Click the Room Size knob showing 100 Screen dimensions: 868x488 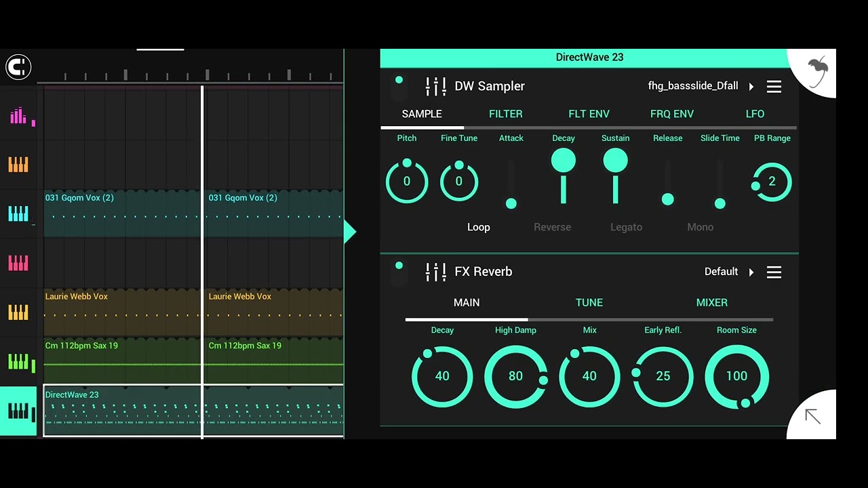(736, 376)
